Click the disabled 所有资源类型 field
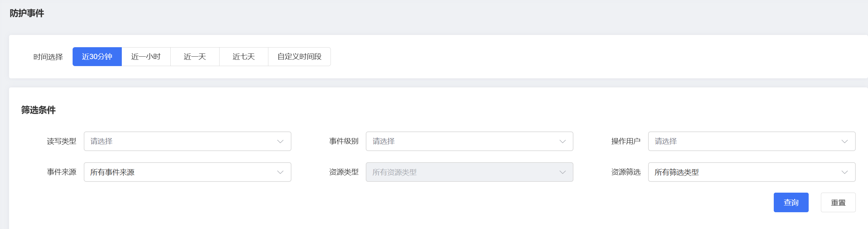The image size is (868, 229). point(464,172)
